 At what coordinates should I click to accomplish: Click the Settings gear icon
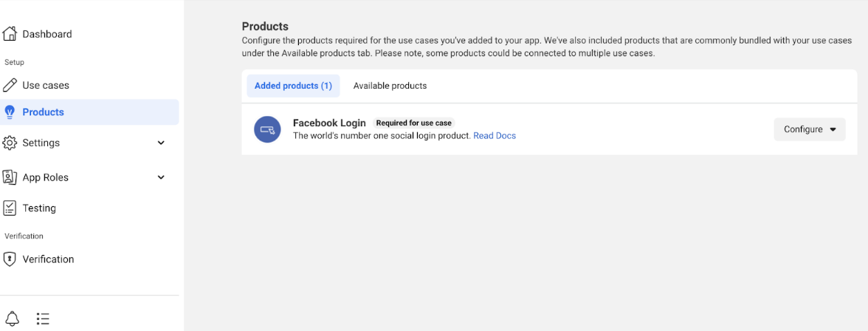(x=10, y=143)
